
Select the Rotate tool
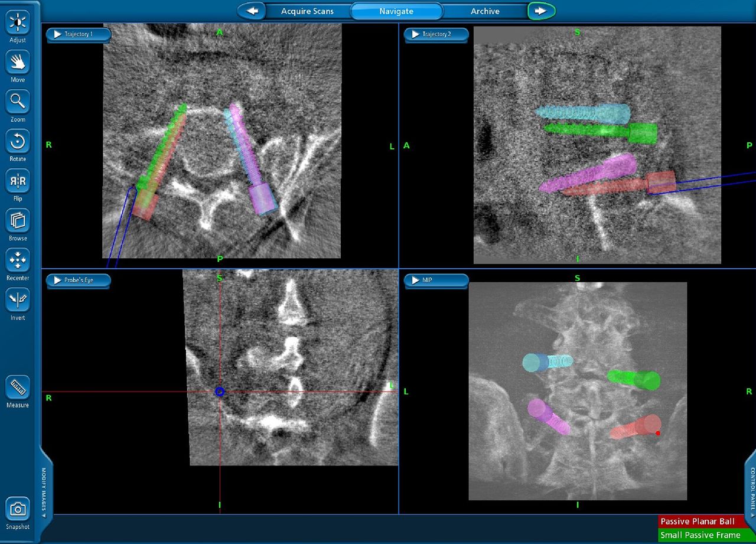pyautogui.click(x=18, y=142)
